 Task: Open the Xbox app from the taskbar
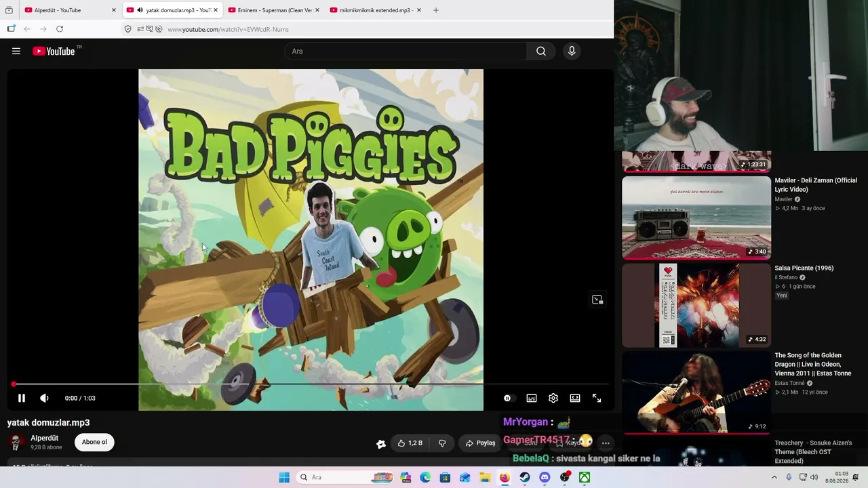[x=585, y=477]
